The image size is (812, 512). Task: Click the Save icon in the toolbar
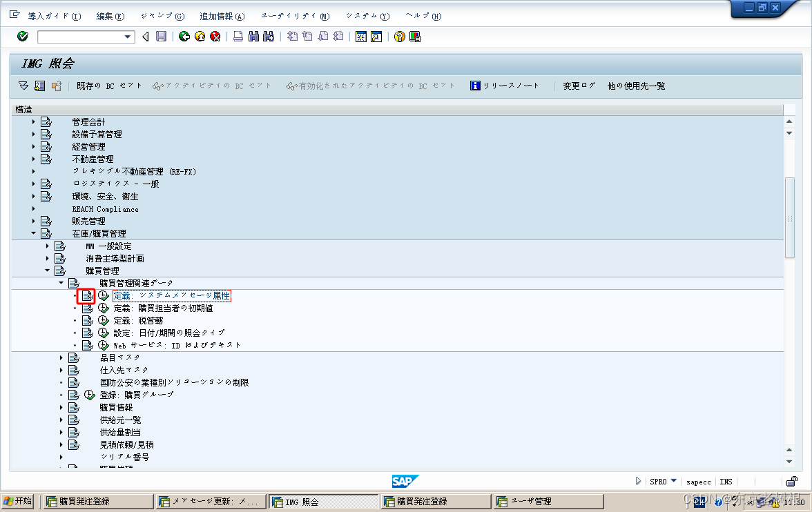tap(160, 37)
